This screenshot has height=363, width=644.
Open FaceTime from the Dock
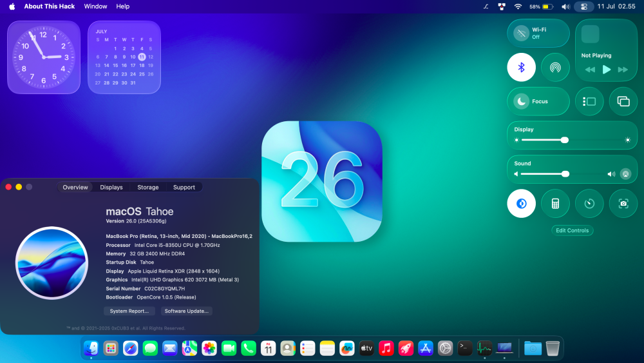coord(229,348)
